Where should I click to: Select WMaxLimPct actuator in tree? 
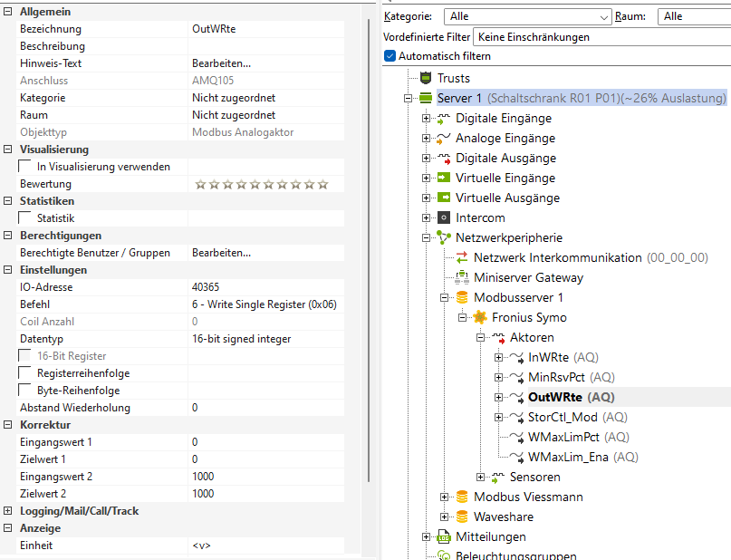(578, 437)
